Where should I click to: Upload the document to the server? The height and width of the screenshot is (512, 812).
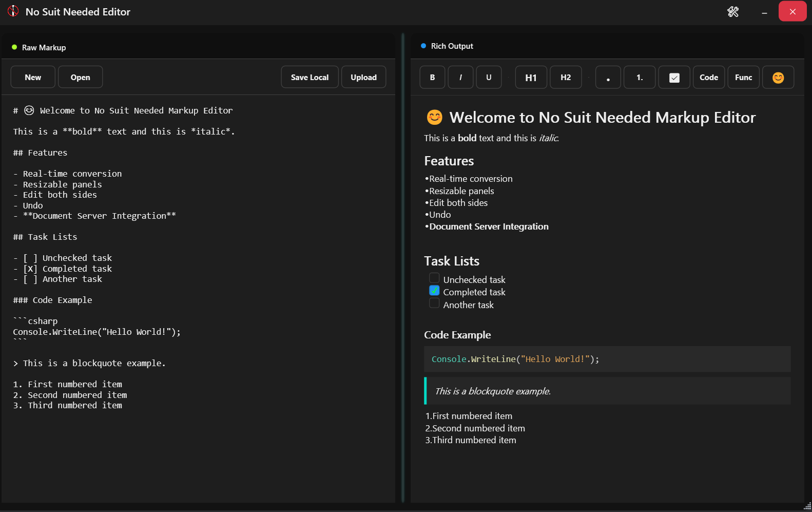(363, 77)
